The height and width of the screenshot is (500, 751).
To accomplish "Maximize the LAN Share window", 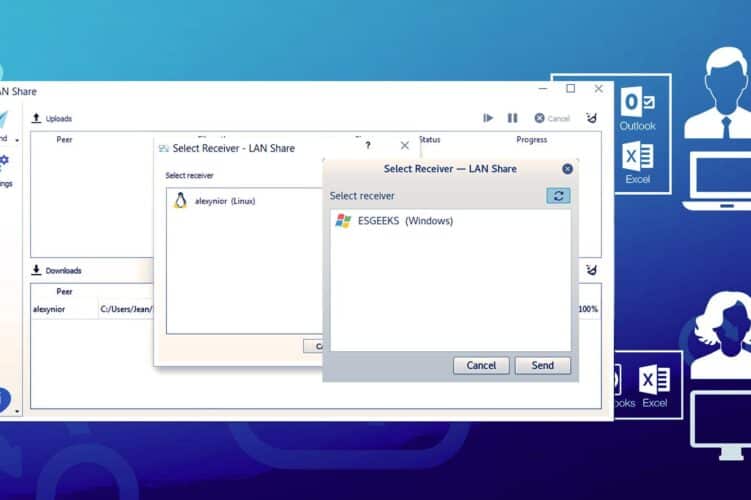I will click(570, 89).
